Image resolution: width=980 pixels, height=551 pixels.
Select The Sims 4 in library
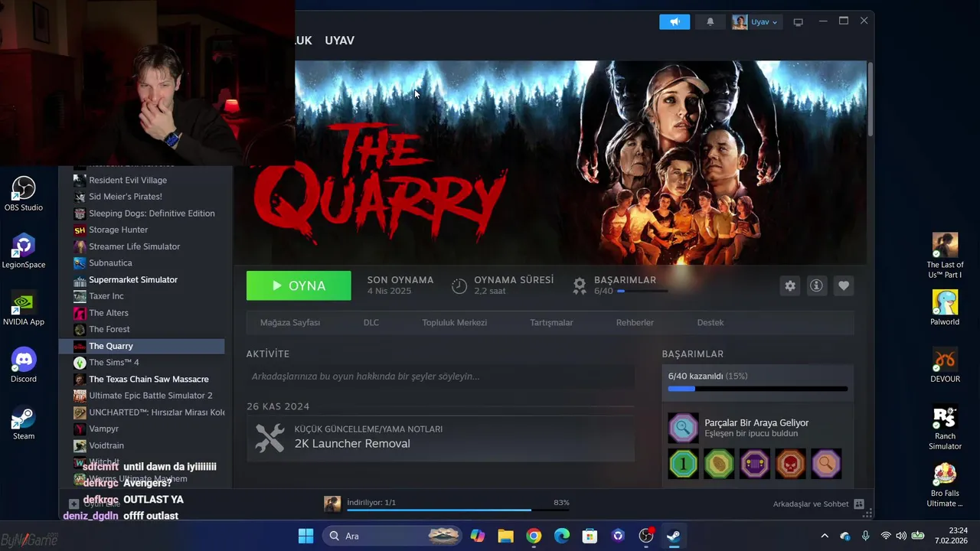pyautogui.click(x=113, y=362)
